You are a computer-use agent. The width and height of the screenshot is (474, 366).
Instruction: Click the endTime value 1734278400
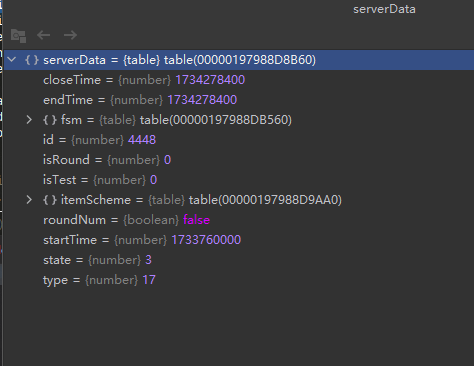[202, 100]
